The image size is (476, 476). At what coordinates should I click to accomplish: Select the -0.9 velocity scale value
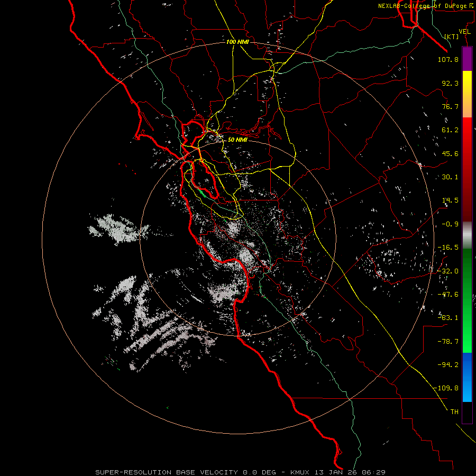pyautogui.click(x=450, y=224)
